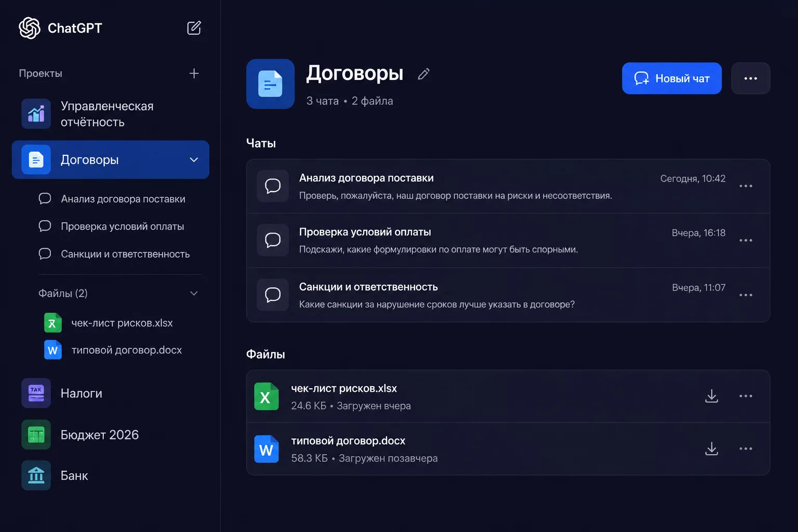
Task: Open more options for Проверка условий оплаты chat
Action: (746, 241)
